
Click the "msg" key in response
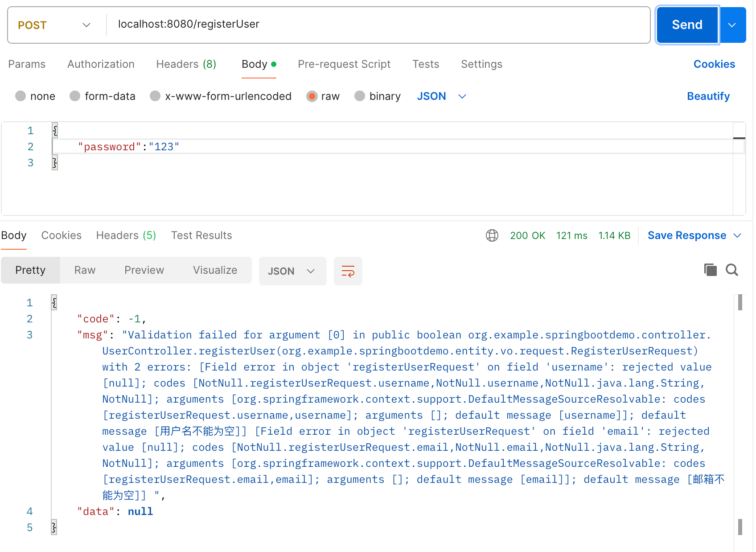(x=93, y=335)
